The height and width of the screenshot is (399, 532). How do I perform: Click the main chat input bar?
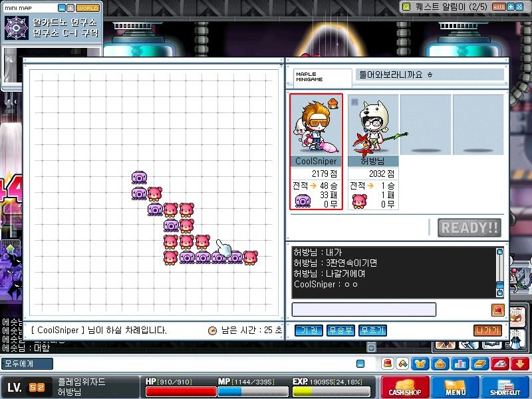tap(203, 364)
